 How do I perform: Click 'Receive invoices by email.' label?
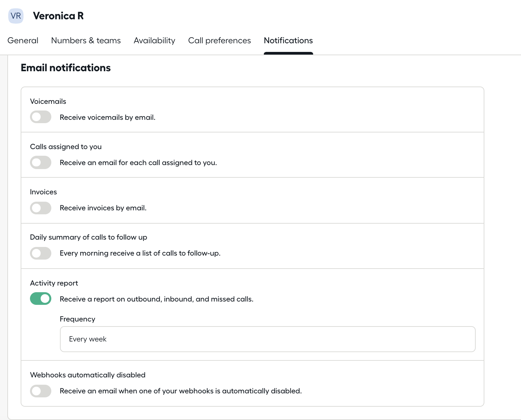coord(103,208)
